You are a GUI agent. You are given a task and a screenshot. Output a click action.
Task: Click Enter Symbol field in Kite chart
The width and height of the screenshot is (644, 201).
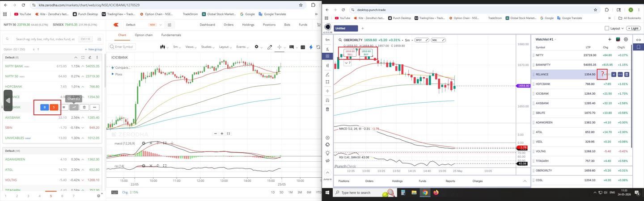click(123, 46)
